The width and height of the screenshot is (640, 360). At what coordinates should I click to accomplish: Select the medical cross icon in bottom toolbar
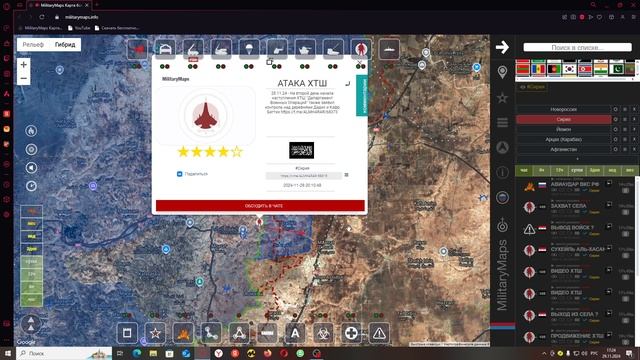[351, 333]
